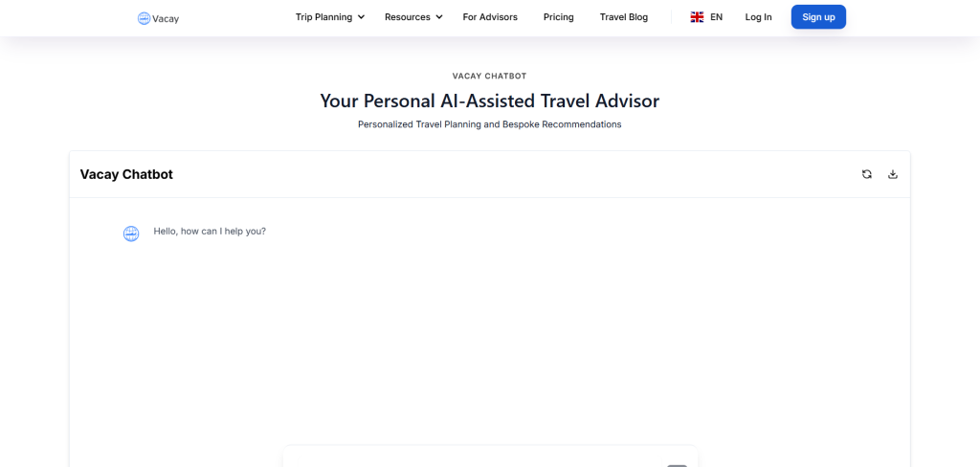Visit the Travel Blog link
Image resolution: width=980 pixels, height=467 pixels.
pyautogui.click(x=624, y=17)
